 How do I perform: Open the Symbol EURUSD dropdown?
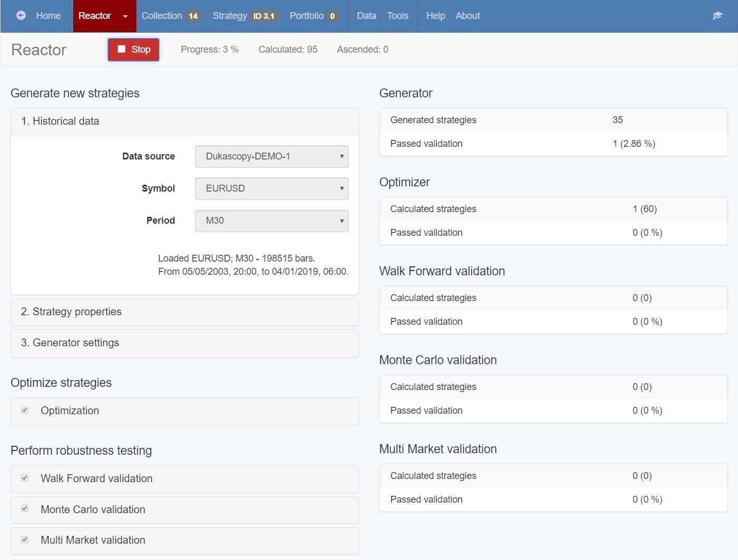[272, 188]
